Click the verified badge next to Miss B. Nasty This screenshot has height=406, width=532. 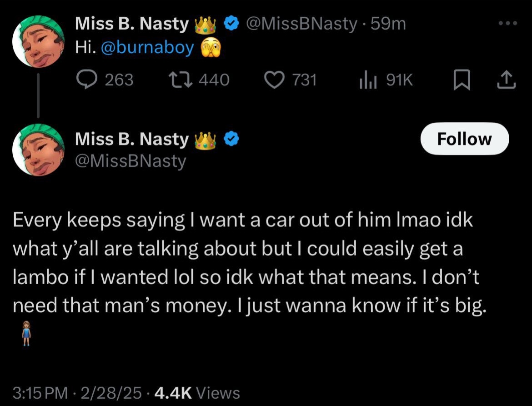click(231, 23)
